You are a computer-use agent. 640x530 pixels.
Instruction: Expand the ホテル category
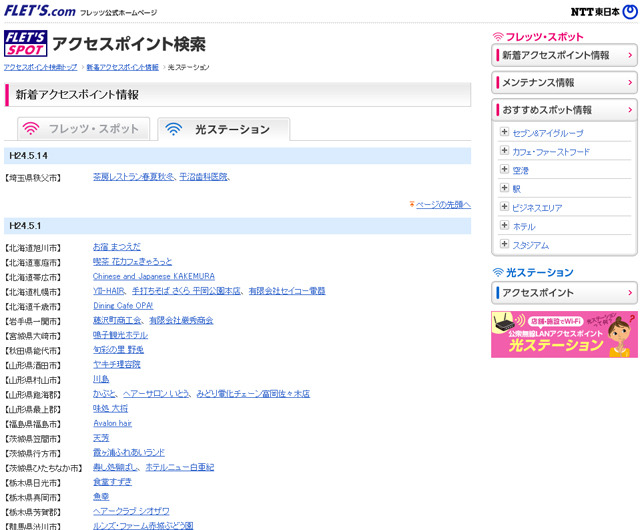(x=504, y=225)
